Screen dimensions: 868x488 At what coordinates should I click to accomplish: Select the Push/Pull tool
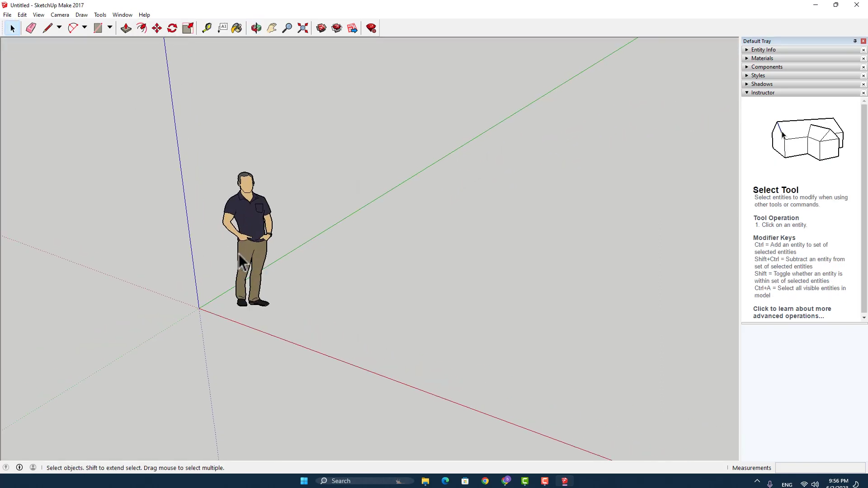point(126,28)
